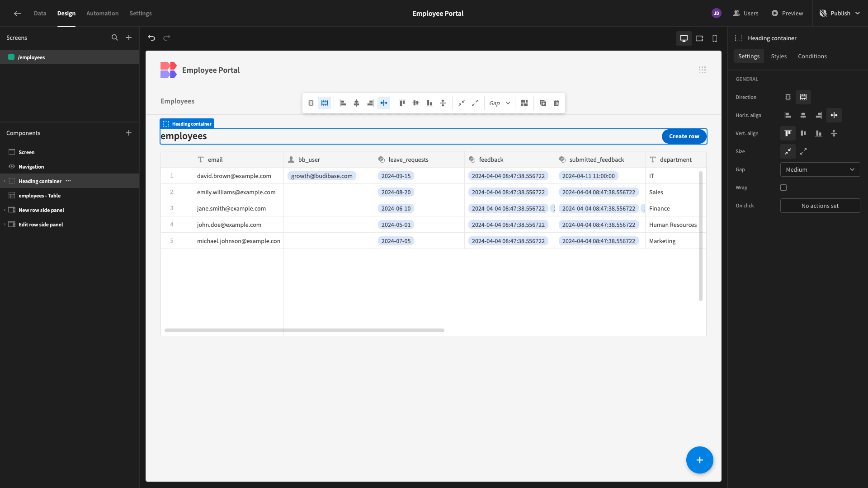The height and width of the screenshot is (488, 868).
Task: Set Horiz. align to center in settings
Action: 803,115
